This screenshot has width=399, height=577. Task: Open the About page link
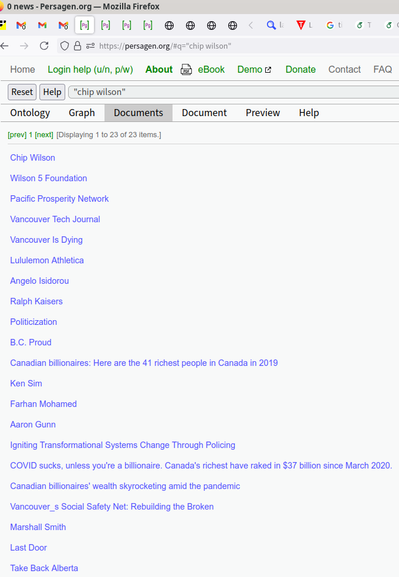159,70
